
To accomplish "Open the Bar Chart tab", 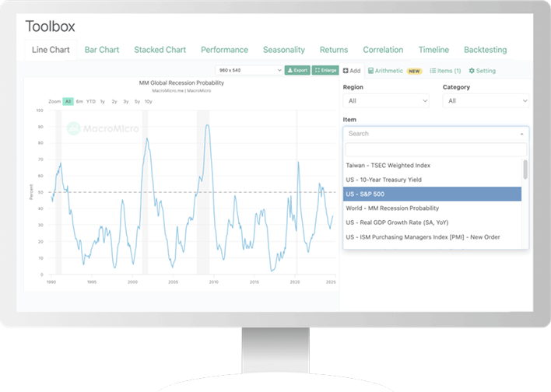I will pyautogui.click(x=102, y=50).
